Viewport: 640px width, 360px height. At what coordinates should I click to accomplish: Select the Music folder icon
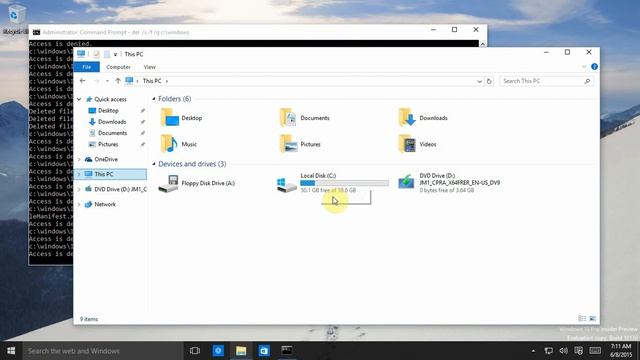[169, 144]
